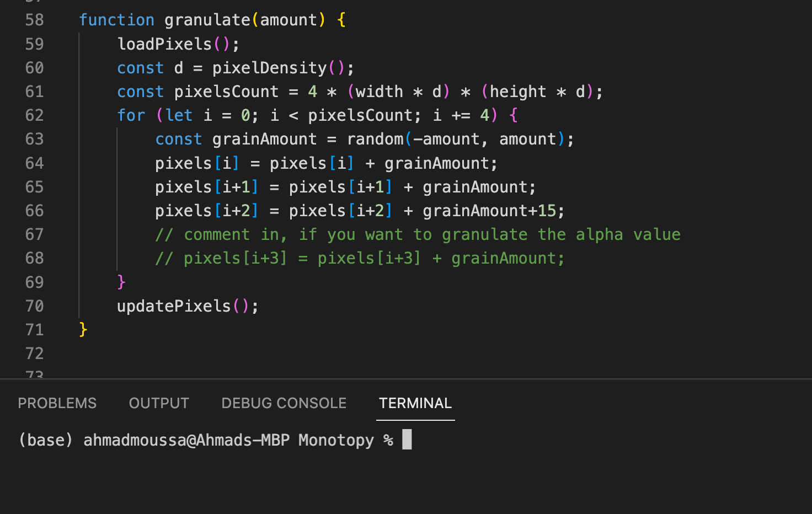Click line number 58 in the gutter

[34, 20]
